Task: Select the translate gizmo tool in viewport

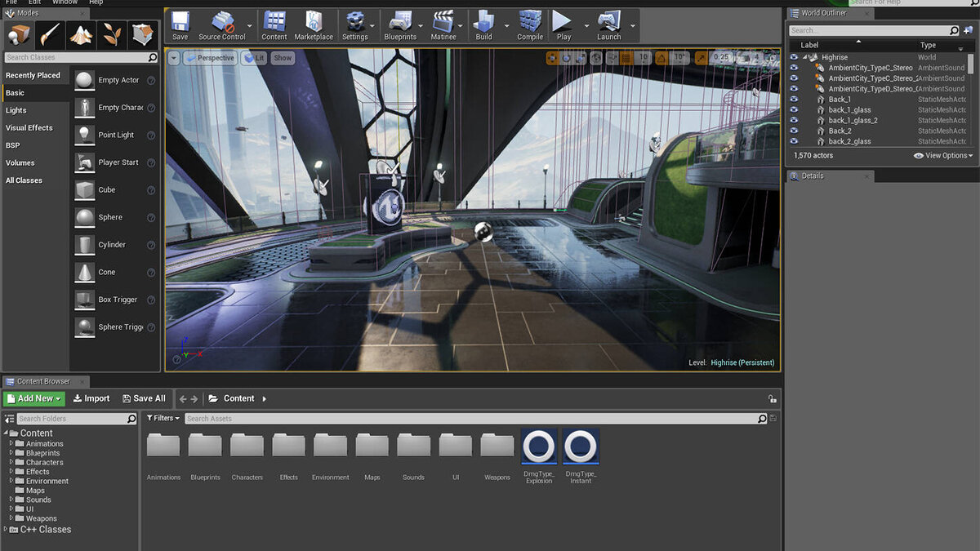Action: (x=553, y=58)
